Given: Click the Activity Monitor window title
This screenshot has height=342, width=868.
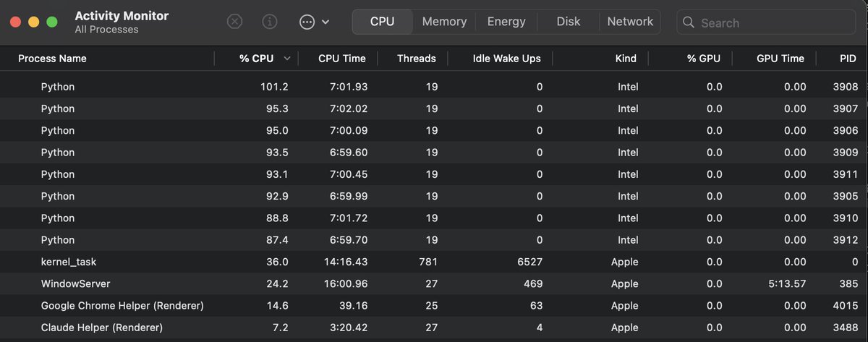Looking at the screenshot, I should click(x=122, y=15).
